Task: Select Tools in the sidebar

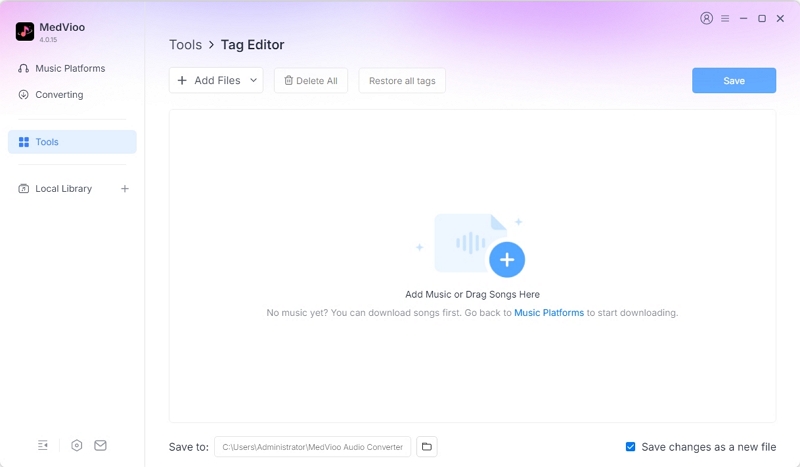Action: (x=72, y=142)
